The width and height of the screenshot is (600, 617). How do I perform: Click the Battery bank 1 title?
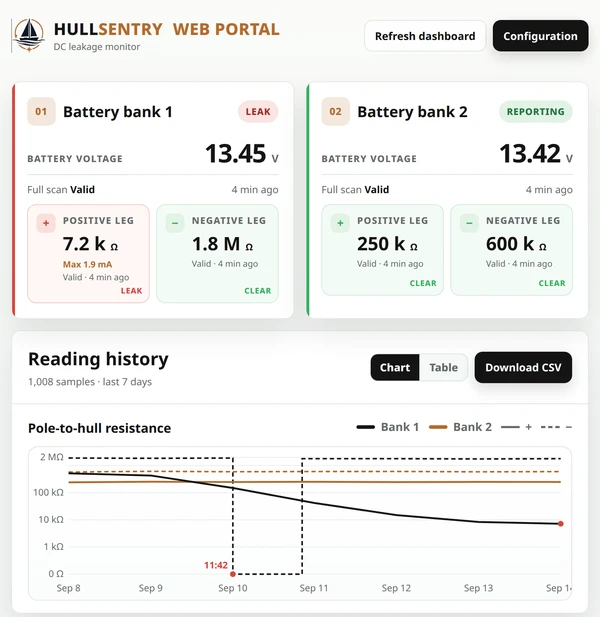(118, 112)
